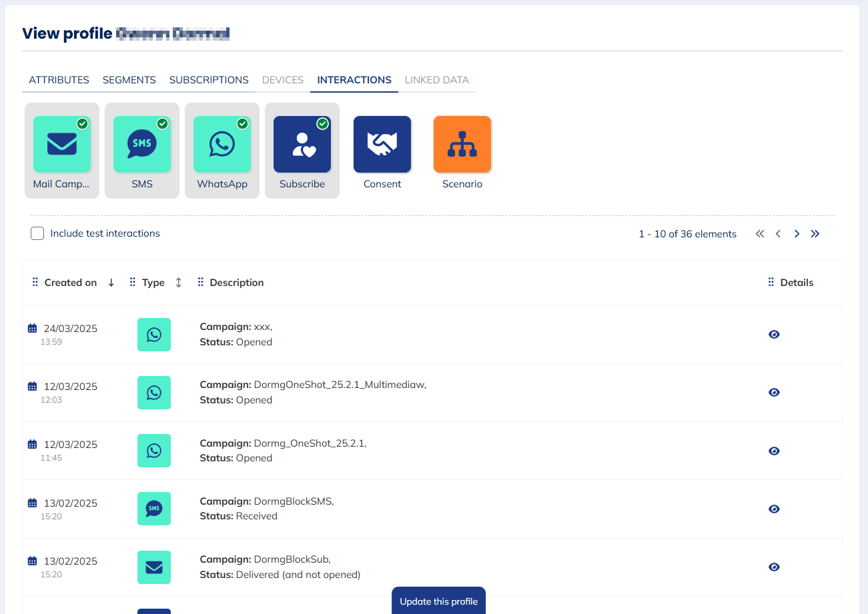Select the Mail Campaign filter tile
Screen dimensions: 868x614
pos(62,151)
